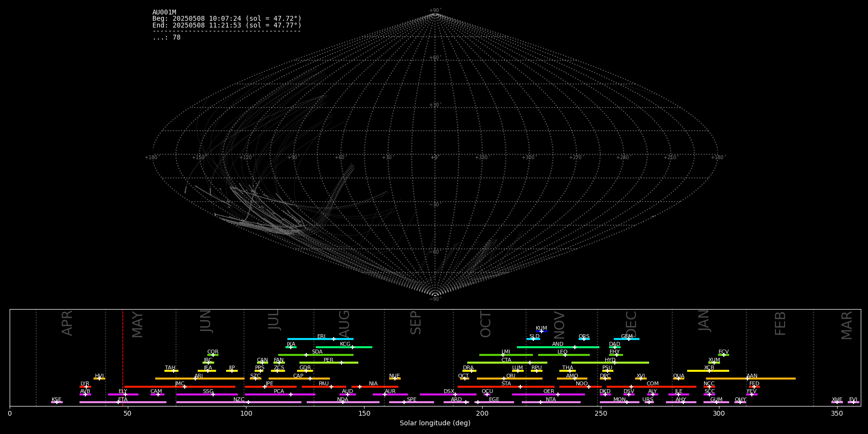
Task: Click the green KCG shower activity bar
Action: pos(344,347)
